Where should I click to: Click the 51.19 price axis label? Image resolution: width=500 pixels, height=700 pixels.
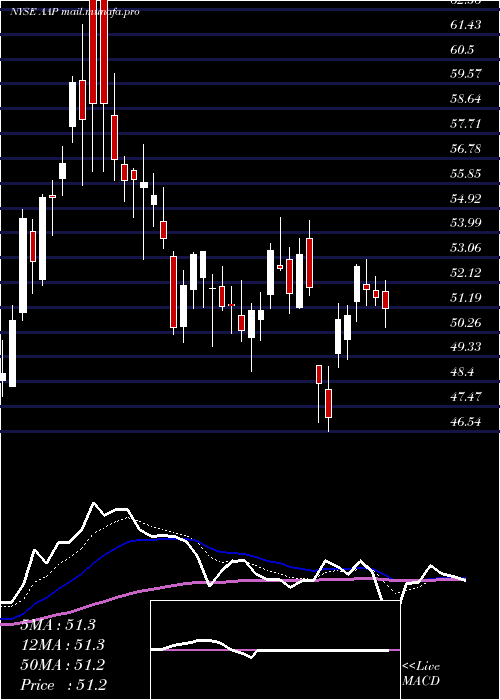[x=466, y=297]
